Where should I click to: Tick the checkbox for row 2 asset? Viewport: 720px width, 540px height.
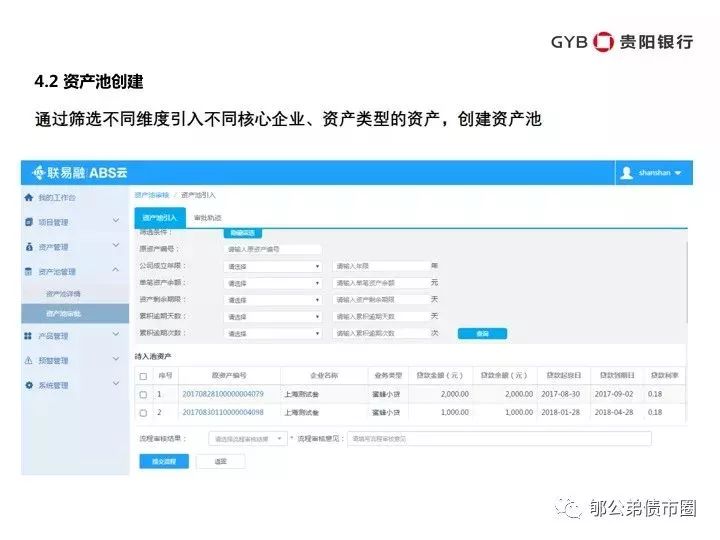(143, 412)
